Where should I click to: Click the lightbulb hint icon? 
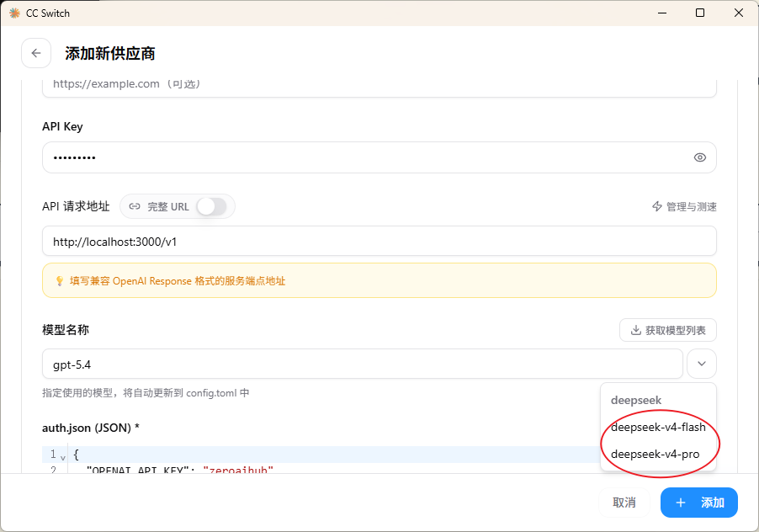(x=60, y=281)
